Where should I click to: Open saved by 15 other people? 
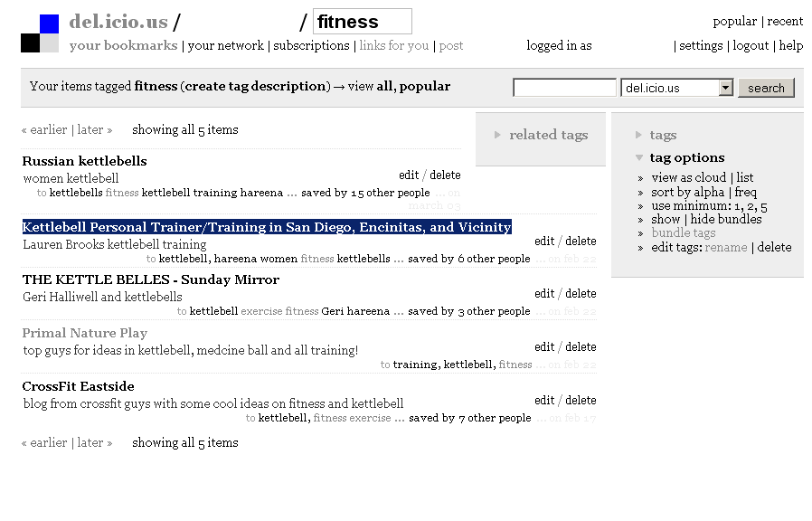point(365,193)
